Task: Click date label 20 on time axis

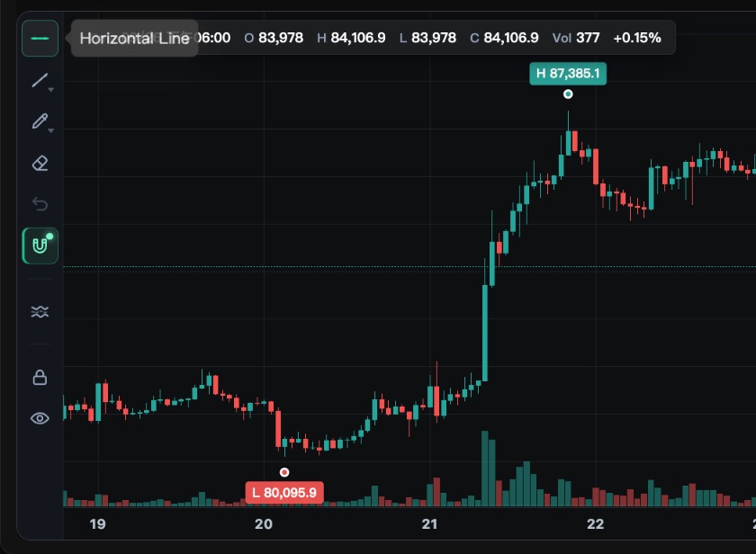Action: click(264, 524)
